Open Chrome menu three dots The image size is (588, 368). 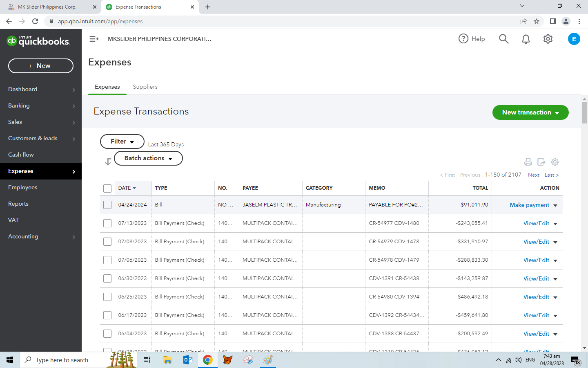click(579, 21)
